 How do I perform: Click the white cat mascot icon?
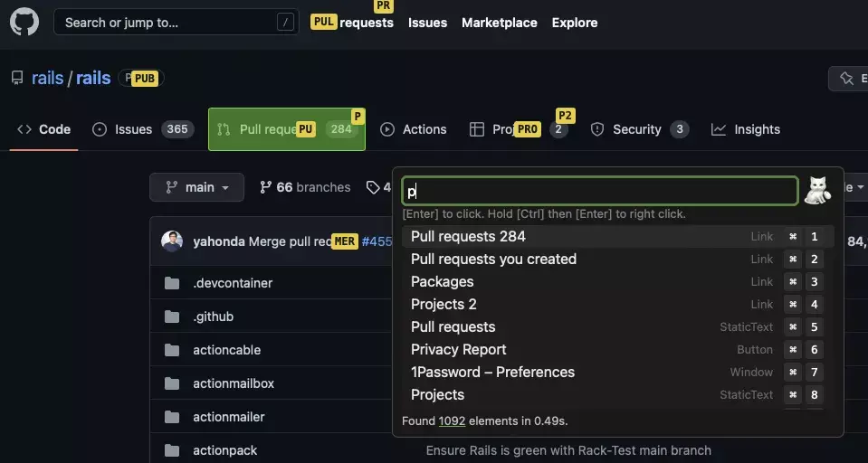pos(817,191)
